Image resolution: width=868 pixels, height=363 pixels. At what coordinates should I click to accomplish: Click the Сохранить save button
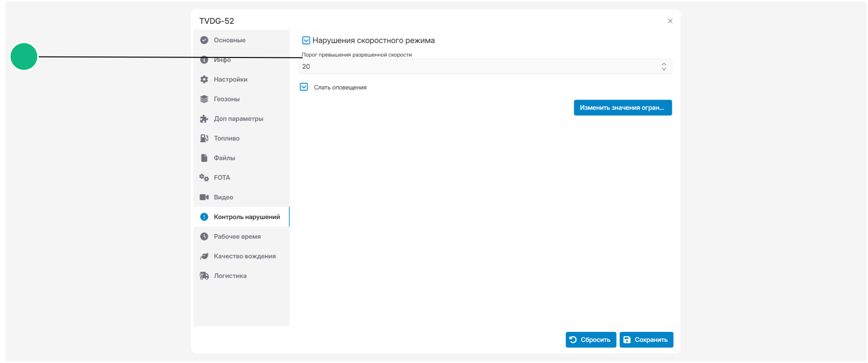click(x=646, y=340)
